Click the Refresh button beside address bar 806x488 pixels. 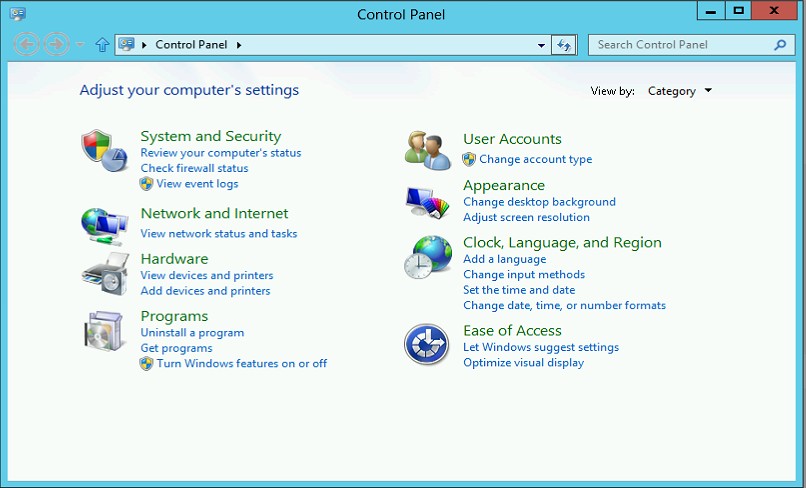tap(564, 45)
